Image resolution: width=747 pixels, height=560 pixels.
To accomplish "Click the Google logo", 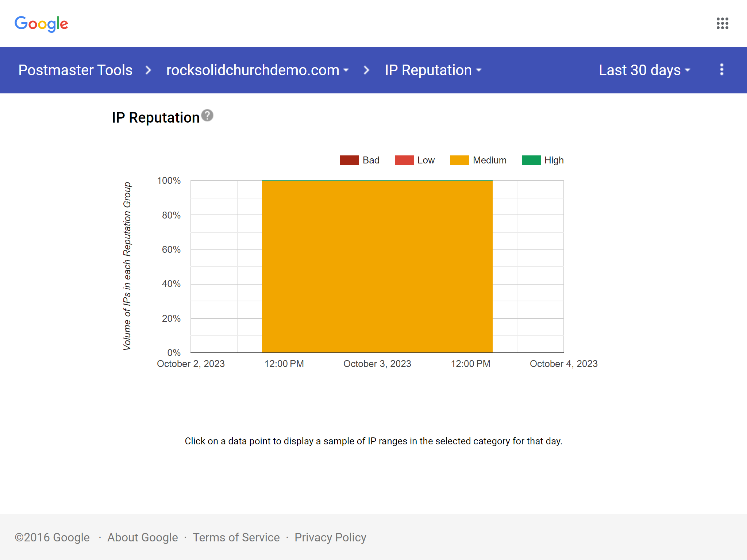I will [x=41, y=24].
